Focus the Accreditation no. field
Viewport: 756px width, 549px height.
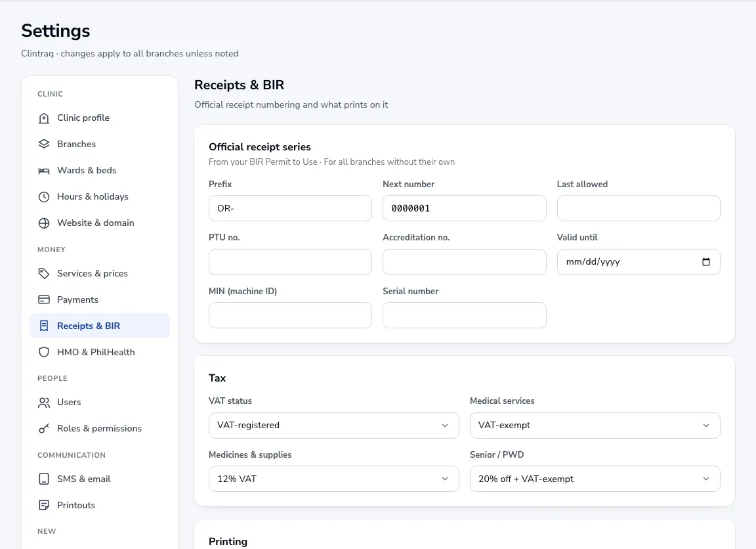click(465, 262)
